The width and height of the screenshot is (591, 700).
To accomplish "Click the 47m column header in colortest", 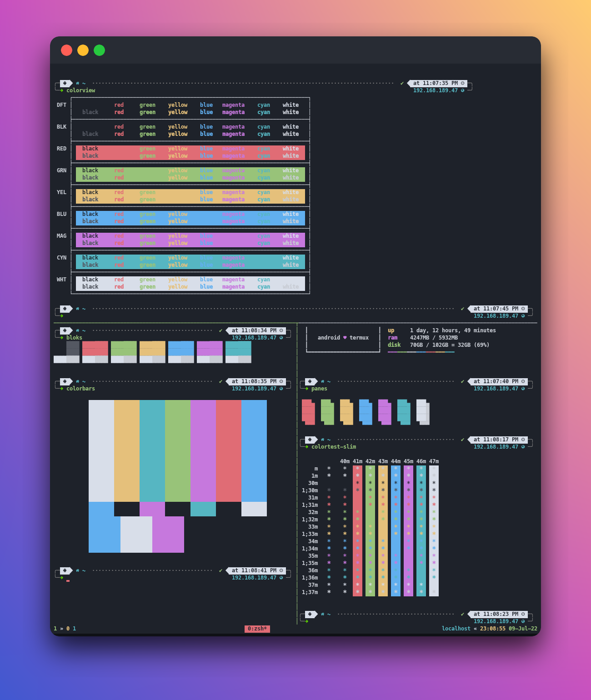I will [434, 461].
